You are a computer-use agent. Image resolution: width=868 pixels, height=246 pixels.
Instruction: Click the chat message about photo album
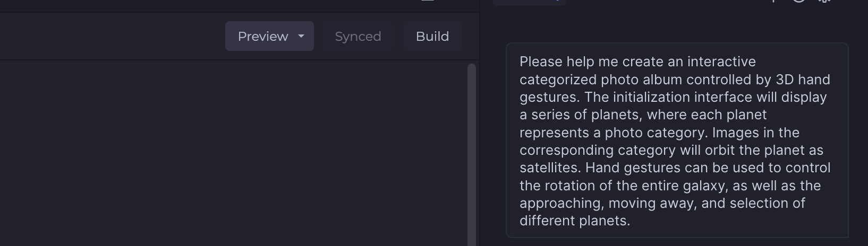(x=675, y=141)
